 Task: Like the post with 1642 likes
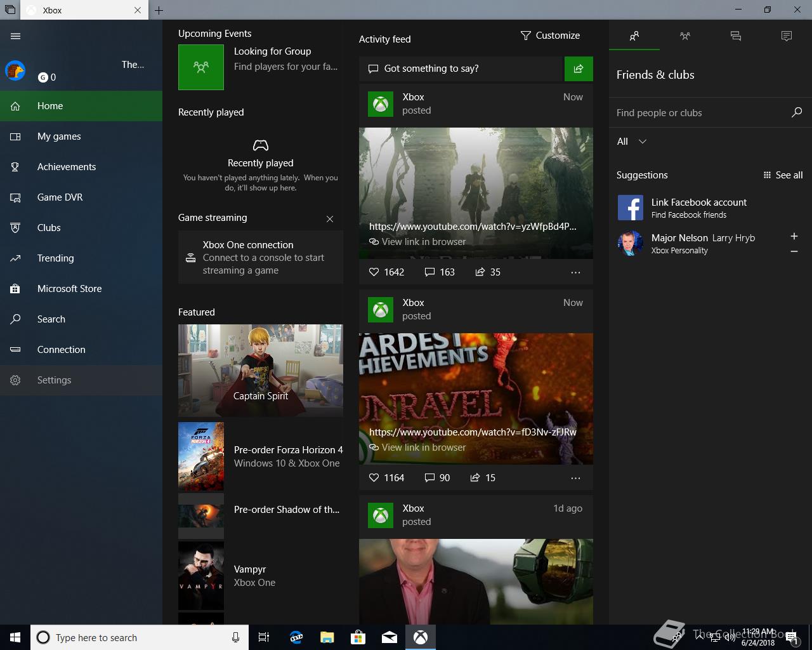[x=386, y=272]
